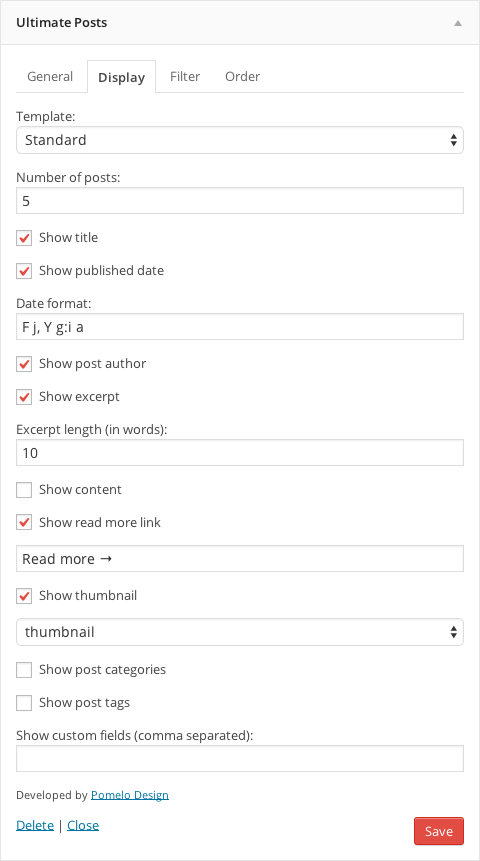Open the Pomelo Design link
This screenshot has width=480, height=861.
click(x=130, y=795)
